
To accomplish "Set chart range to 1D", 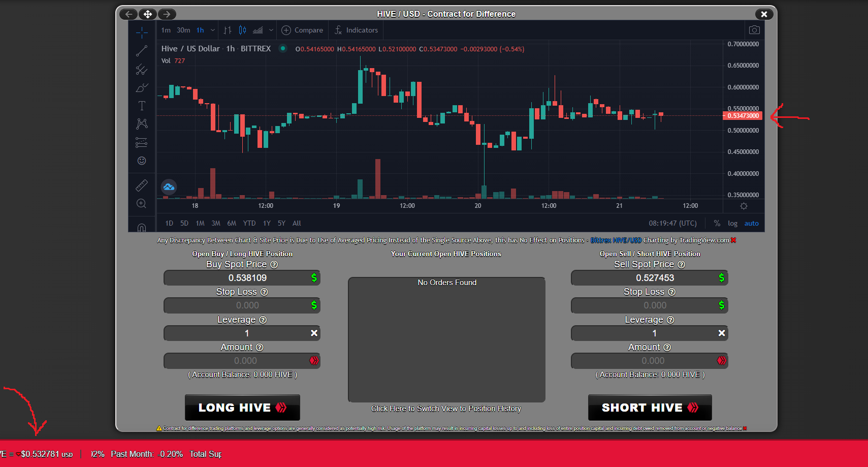I will click(x=169, y=223).
